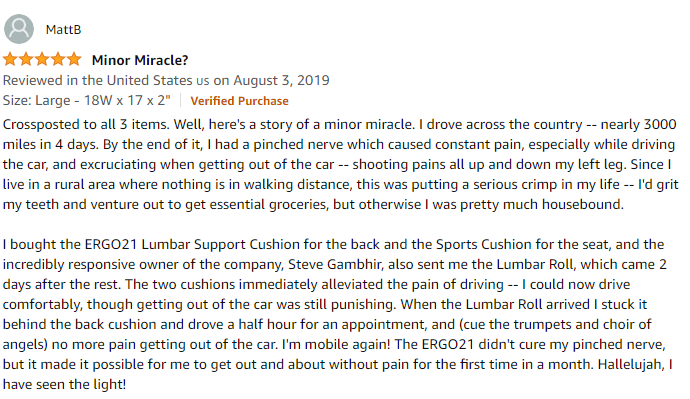The image size is (690, 399).
Task: Click the gray profile avatar icon
Action: 19,29
